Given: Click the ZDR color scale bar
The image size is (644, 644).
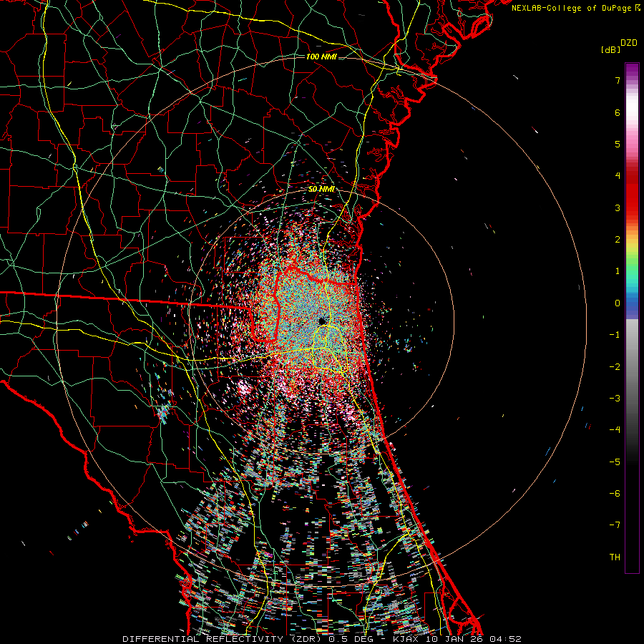Looking at the screenshot, I should tap(632, 318).
